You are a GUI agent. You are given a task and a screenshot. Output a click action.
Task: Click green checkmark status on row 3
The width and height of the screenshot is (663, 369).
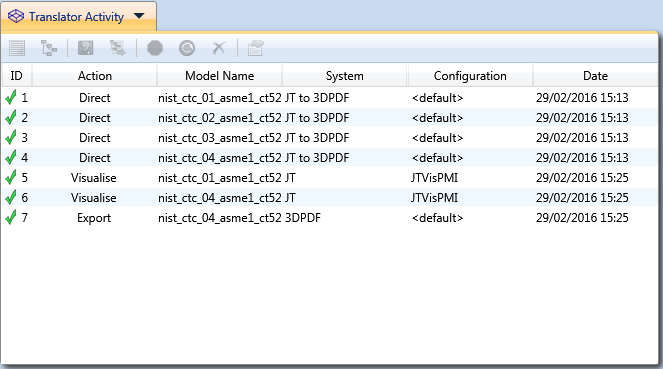(11, 137)
